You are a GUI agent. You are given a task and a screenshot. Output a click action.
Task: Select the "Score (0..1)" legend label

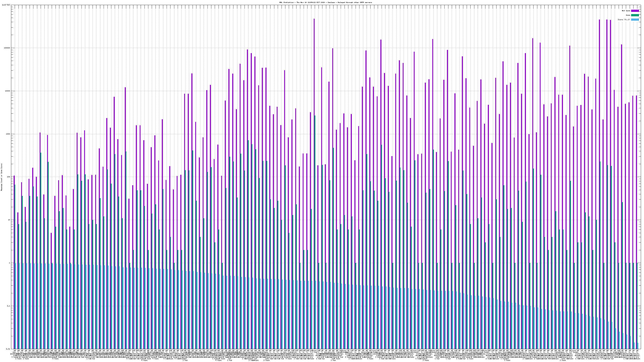pyautogui.click(x=624, y=20)
